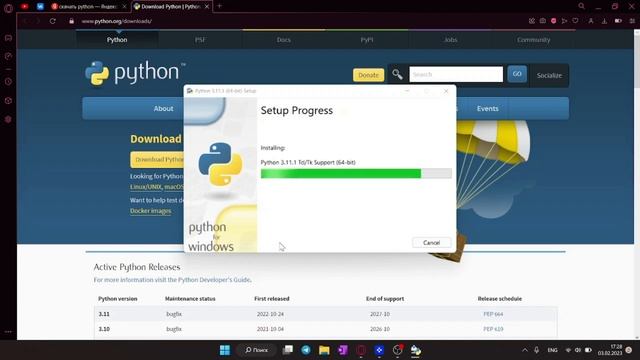Click the yellow Download Python button
This screenshot has height=360, width=640.
point(158,160)
